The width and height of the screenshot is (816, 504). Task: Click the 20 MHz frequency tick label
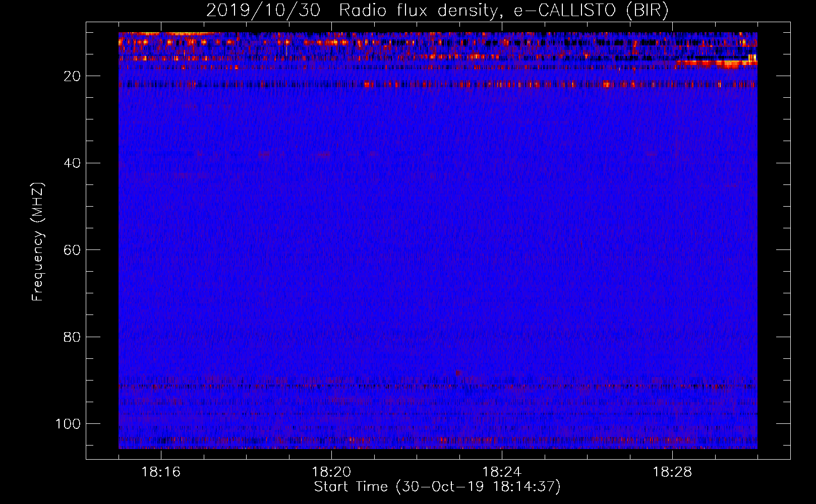72,76
